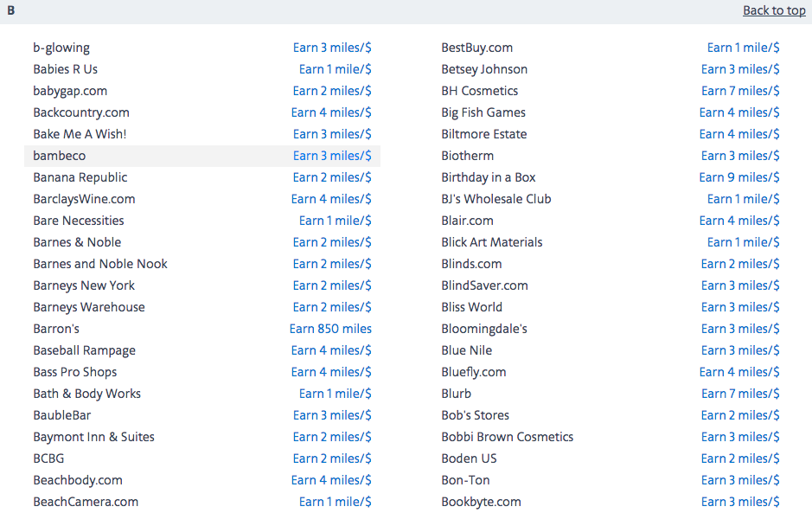
Task: Open the BCBG store
Action: 48,458
